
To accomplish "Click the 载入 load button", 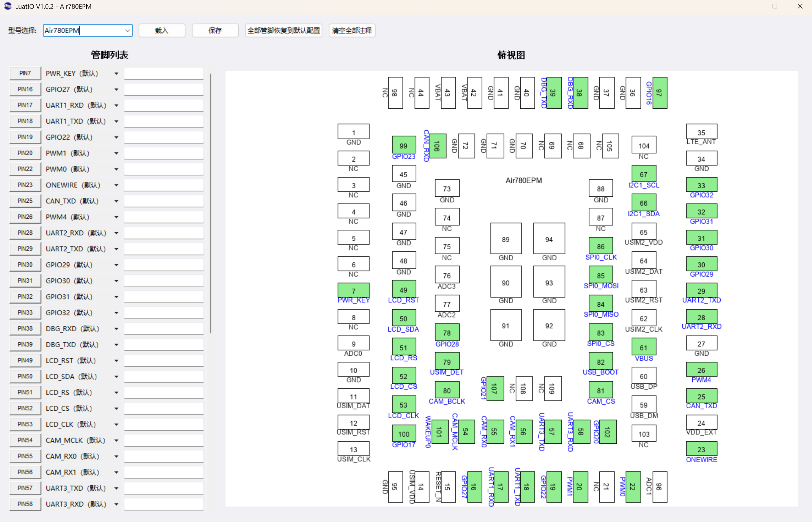I will [161, 30].
